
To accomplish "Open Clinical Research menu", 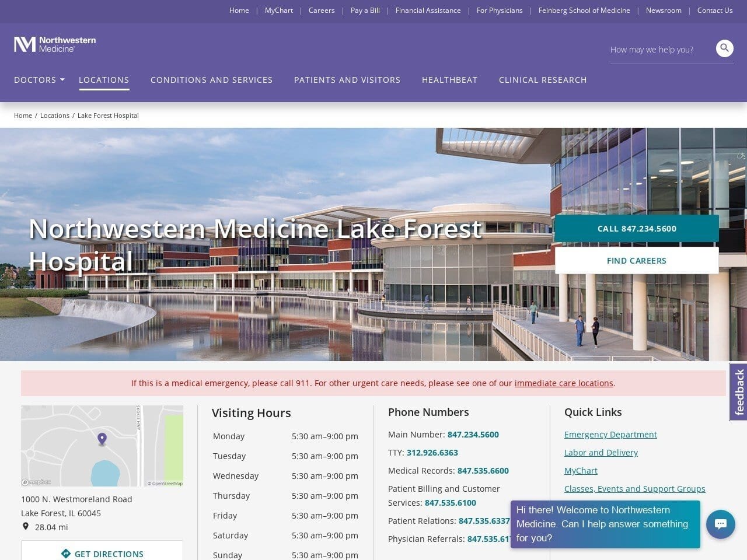I will click(x=543, y=80).
